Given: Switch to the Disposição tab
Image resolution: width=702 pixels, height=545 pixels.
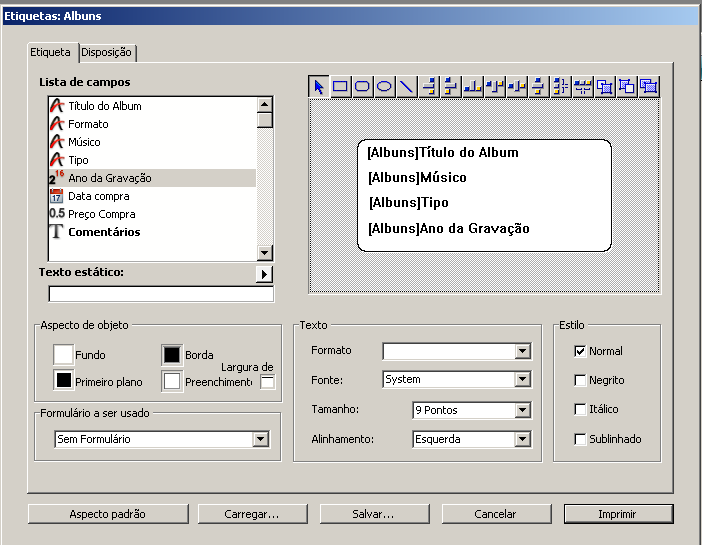Looking at the screenshot, I should (107, 52).
